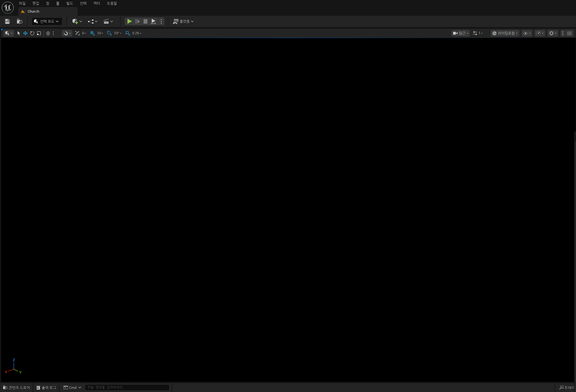Open the 선택 모드 dropdown
This screenshot has height=392, width=576.
(x=47, y=21)
